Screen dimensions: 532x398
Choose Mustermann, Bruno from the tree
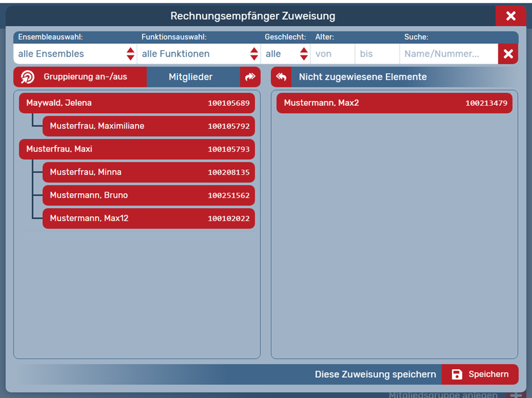click(x=149, y=195)
